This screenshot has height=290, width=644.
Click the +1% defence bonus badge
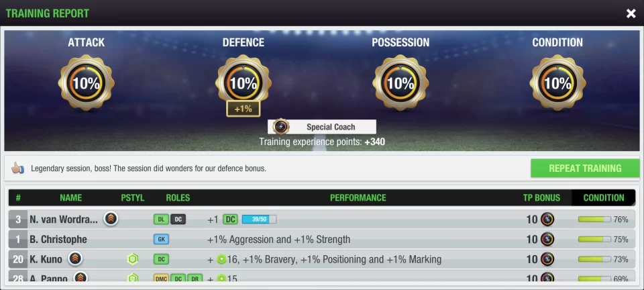click(x=243, y=109)
